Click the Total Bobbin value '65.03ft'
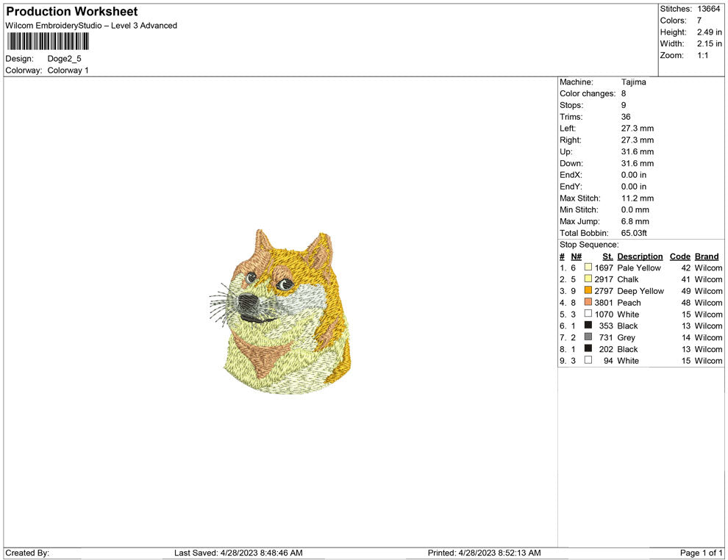 (634, 233)
